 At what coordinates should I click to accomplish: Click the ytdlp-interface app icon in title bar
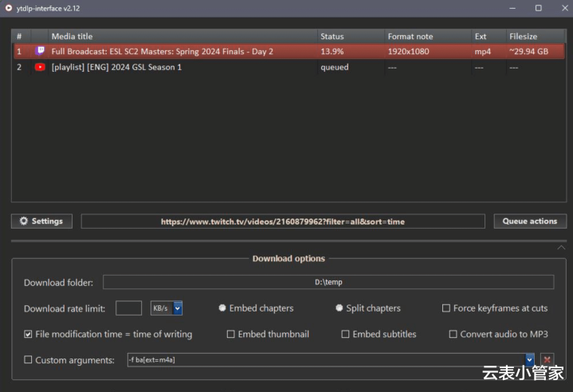click(x=9, y=8)
